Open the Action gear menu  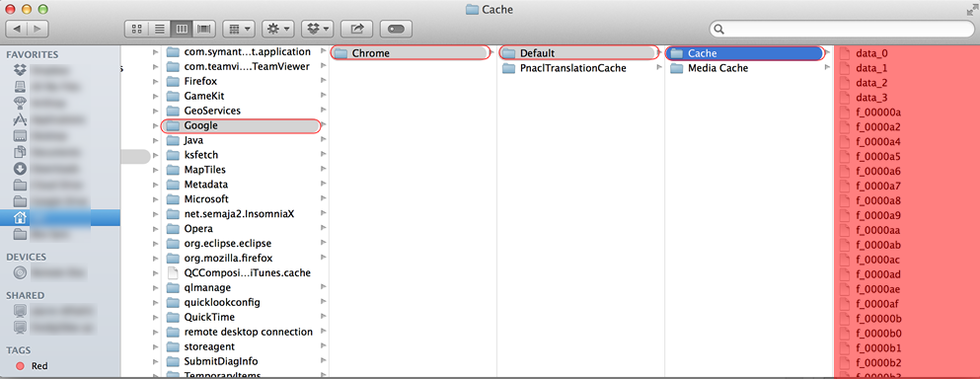(x=277, y=29)
